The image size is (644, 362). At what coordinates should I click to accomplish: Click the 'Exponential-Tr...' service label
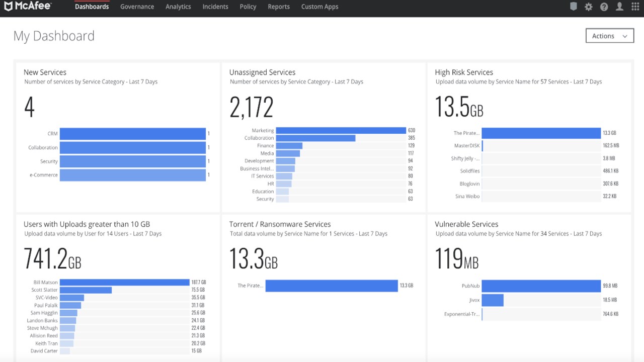[x=462, y=314]
